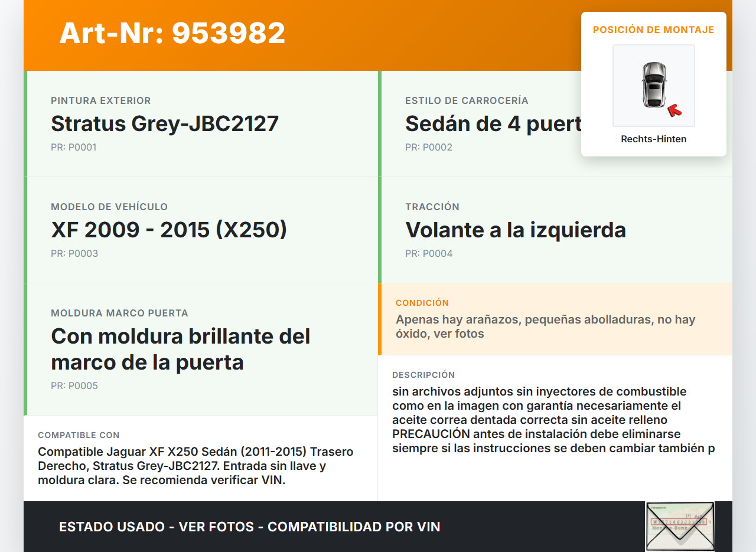Click the Posición de Montaje title
756x552 pixels.
tap(653, 30)
